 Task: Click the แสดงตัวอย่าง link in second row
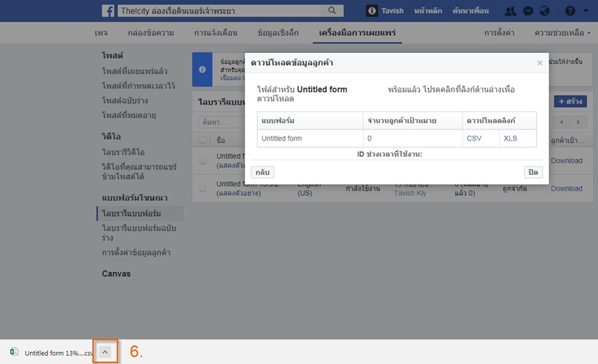pyautogui.click(x=238, y=194)
